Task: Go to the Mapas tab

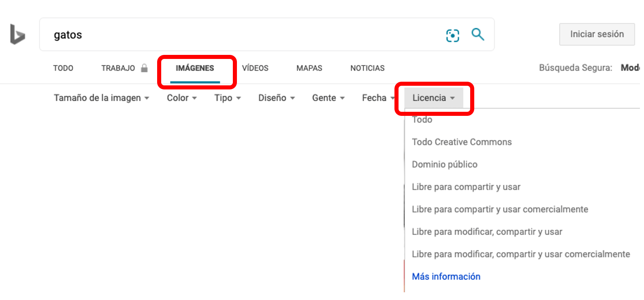Action: tap(309, 68)
